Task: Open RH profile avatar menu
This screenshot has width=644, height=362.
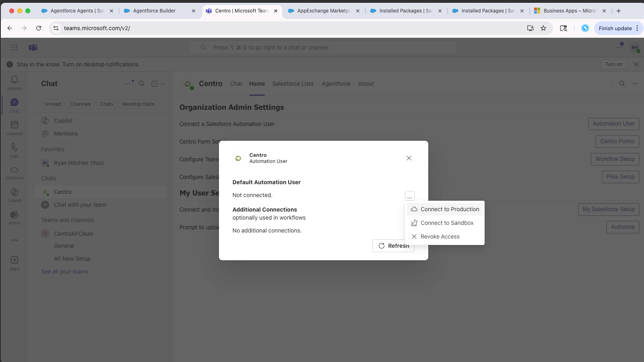Action: coord(635,47)
